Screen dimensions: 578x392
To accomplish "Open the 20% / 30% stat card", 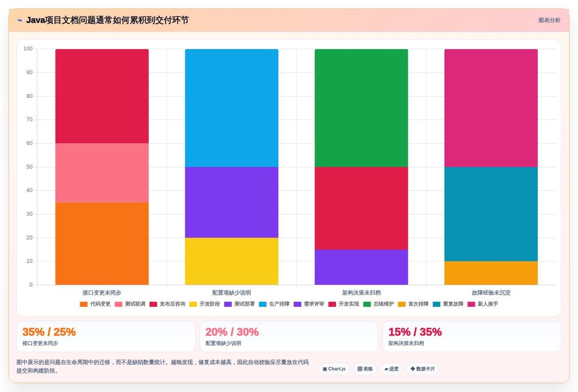I will [289, 336].
